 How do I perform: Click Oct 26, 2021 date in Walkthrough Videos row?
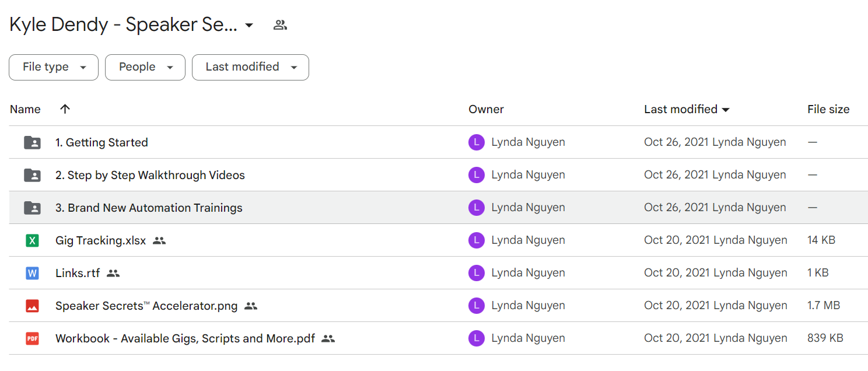coord(677,175)
